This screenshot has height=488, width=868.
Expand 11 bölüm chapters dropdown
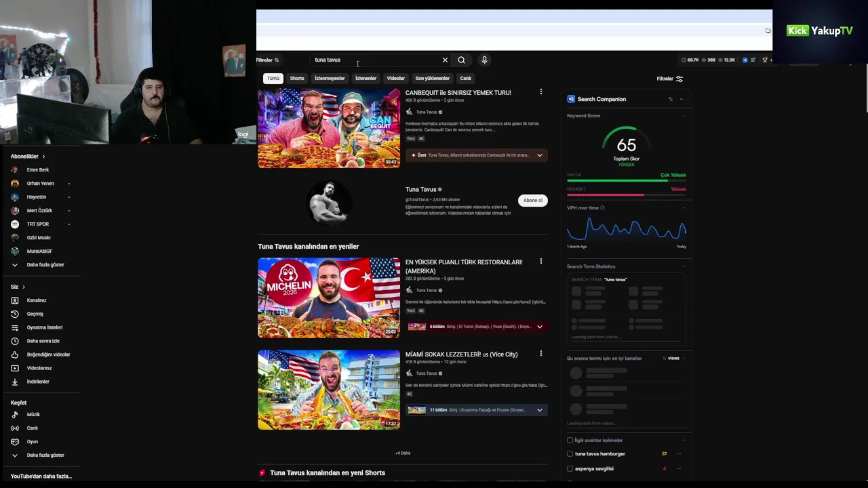[x=540, y=410]
